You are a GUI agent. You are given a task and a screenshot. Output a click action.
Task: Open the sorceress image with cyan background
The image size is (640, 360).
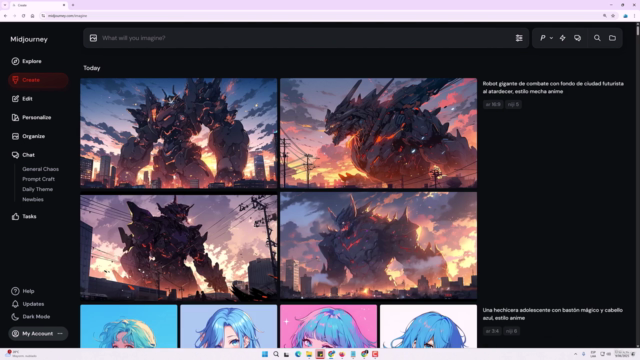pos(129,326)
